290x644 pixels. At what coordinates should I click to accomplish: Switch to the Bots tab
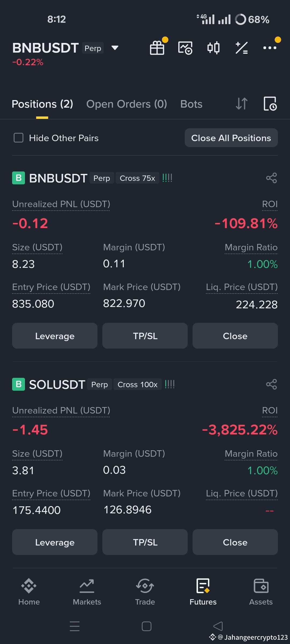pos(191,104)
